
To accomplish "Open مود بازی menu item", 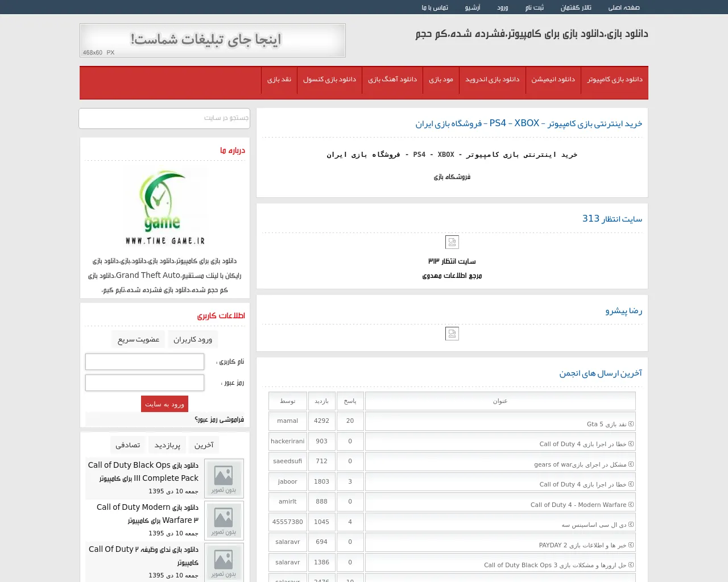I will point(441,80).
